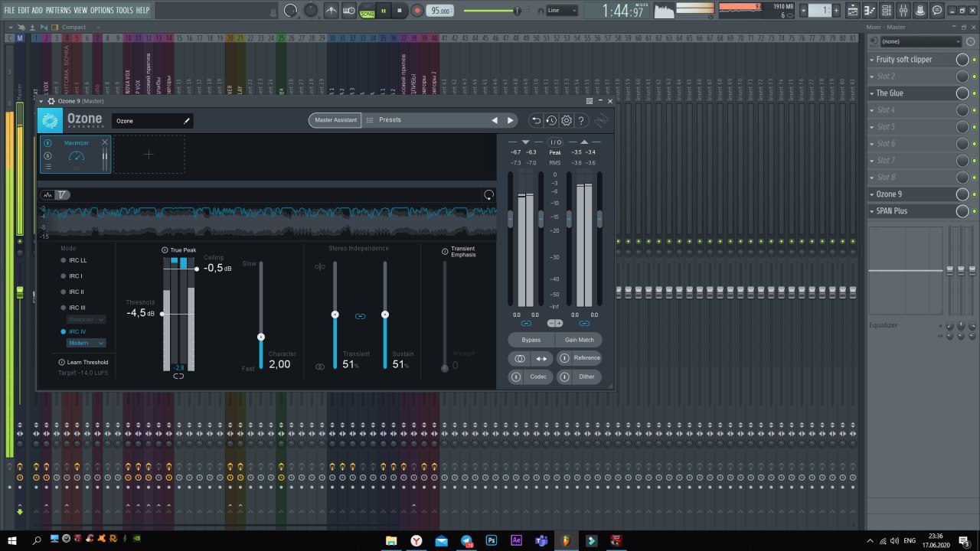Select the IRC LL mode
Screen dimensions: 980x551
click(74, 260)
